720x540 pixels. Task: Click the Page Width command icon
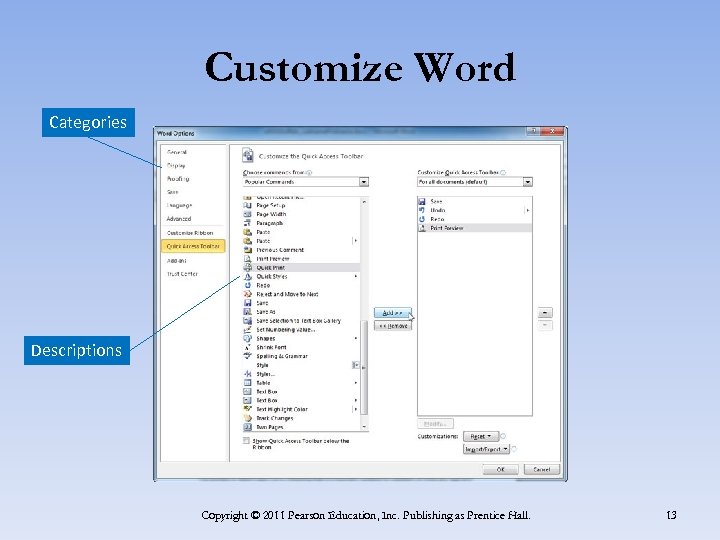click(x=248, y=214)
